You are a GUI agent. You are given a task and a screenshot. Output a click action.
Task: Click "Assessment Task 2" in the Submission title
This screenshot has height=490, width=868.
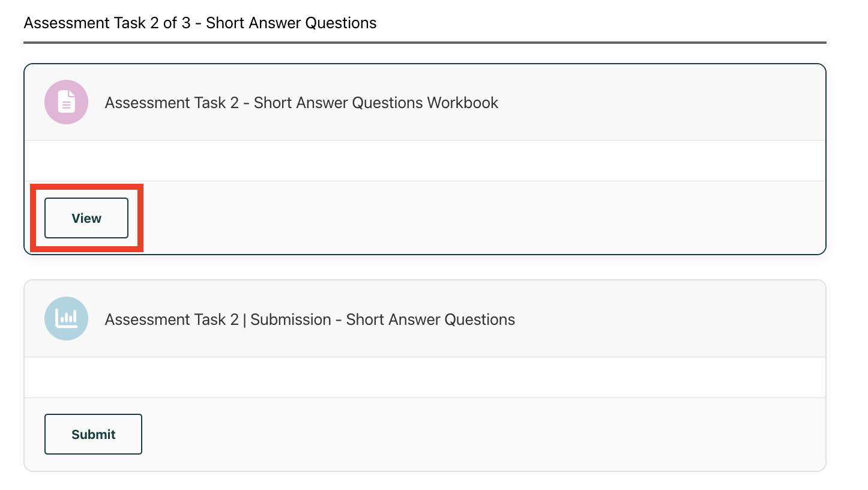tap(172, 319)
